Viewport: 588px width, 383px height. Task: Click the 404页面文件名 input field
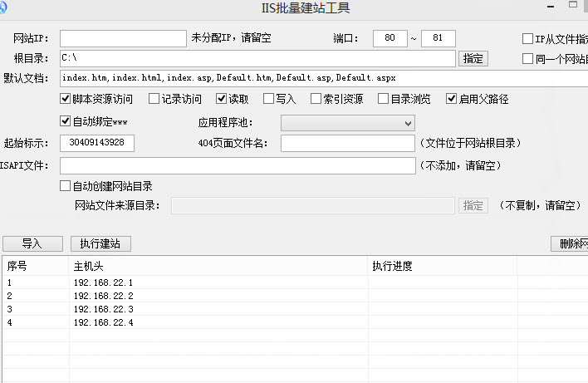tap(348, 143)
